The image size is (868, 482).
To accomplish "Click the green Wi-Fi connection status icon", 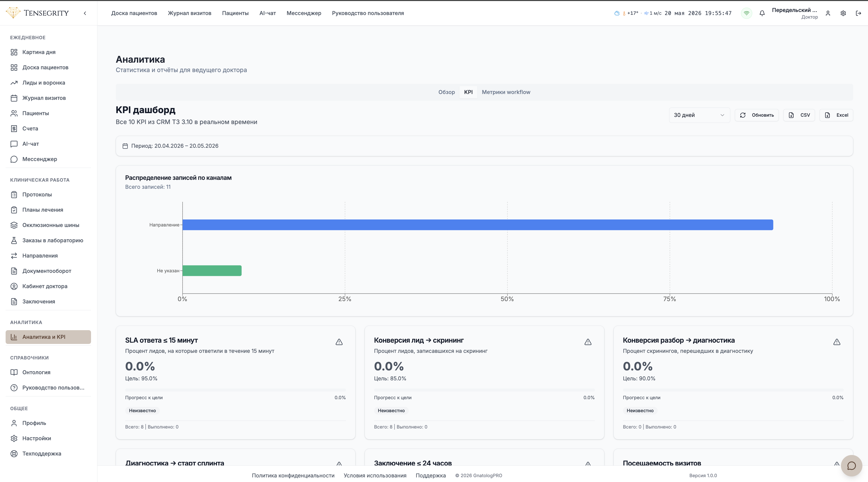I will (746, 13).
